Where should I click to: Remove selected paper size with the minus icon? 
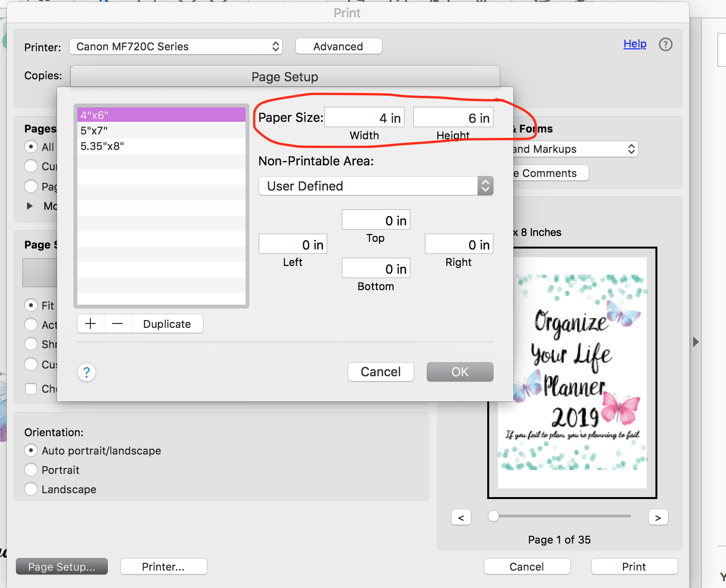pos(117,323)
